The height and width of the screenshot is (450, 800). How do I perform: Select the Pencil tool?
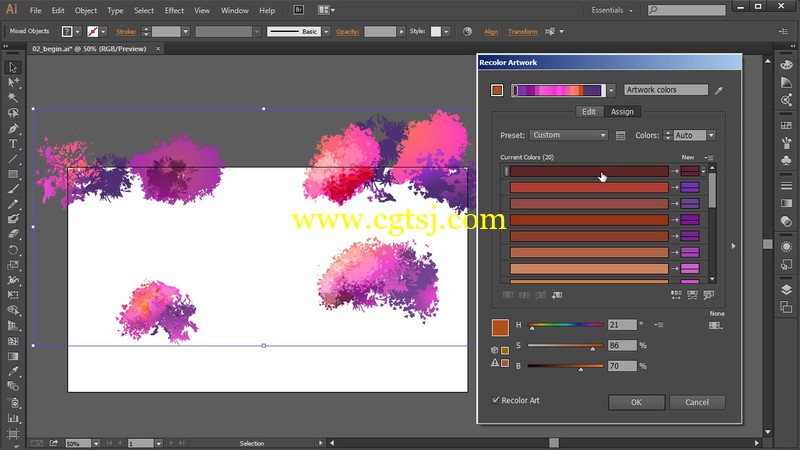(13, 204)
